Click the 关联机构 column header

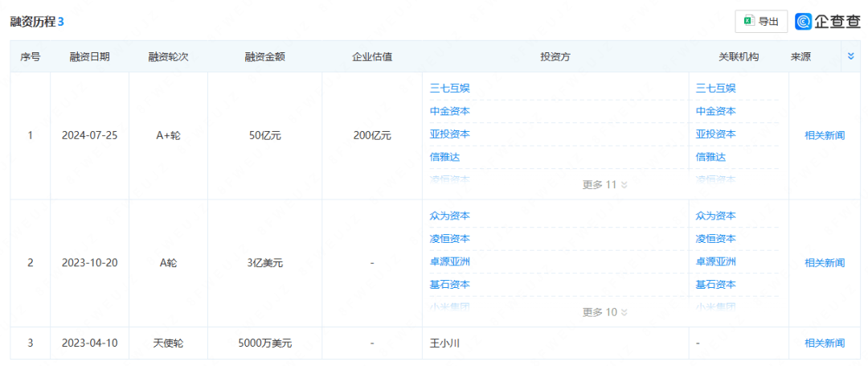739,56
